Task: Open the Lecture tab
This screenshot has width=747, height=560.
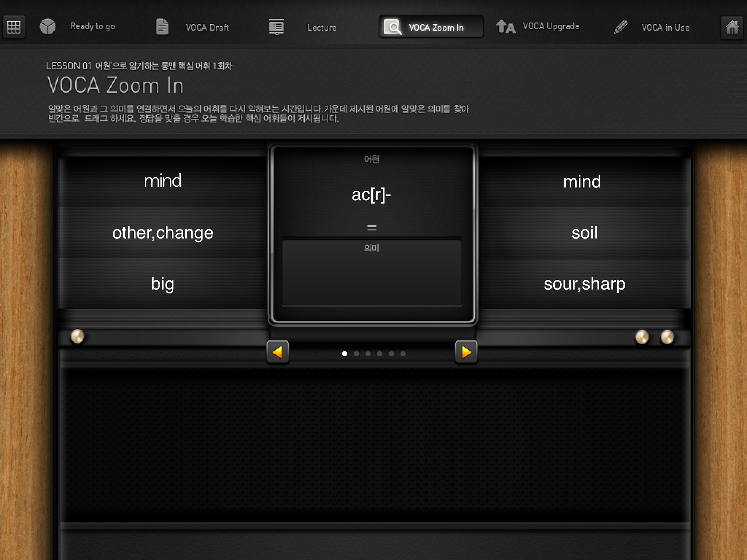Action: coord(322,27)
